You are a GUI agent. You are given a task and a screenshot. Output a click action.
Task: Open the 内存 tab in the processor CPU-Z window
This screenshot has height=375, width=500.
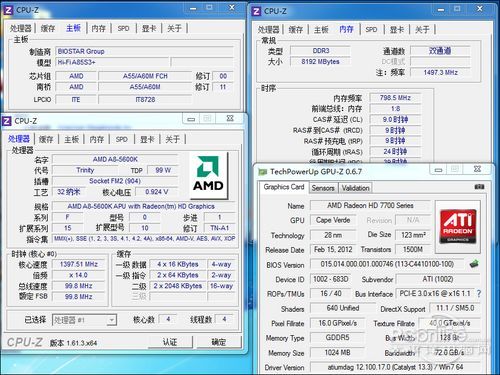click(x=97, y=139)
